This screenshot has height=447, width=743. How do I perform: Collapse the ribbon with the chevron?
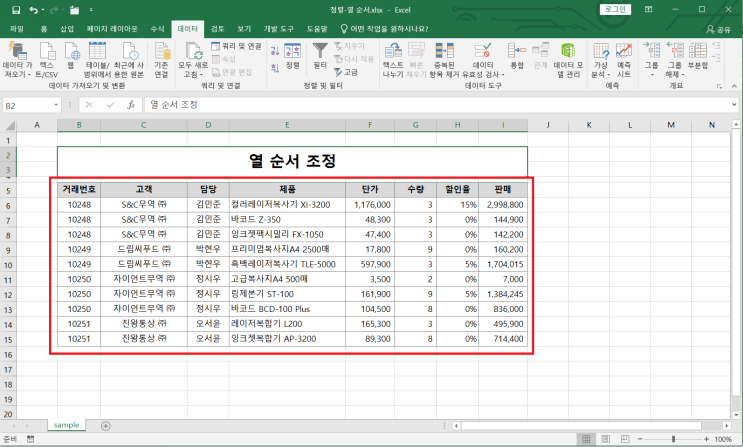pos(734,86)
